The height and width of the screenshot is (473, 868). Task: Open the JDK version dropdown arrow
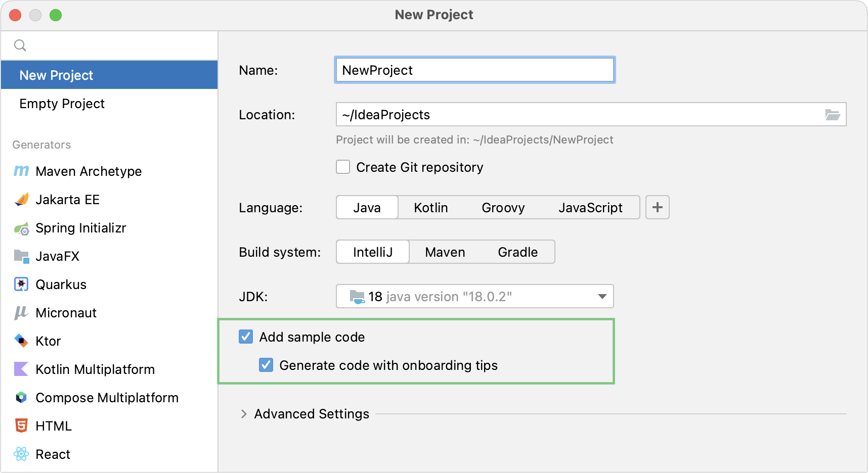coord(602,297)
